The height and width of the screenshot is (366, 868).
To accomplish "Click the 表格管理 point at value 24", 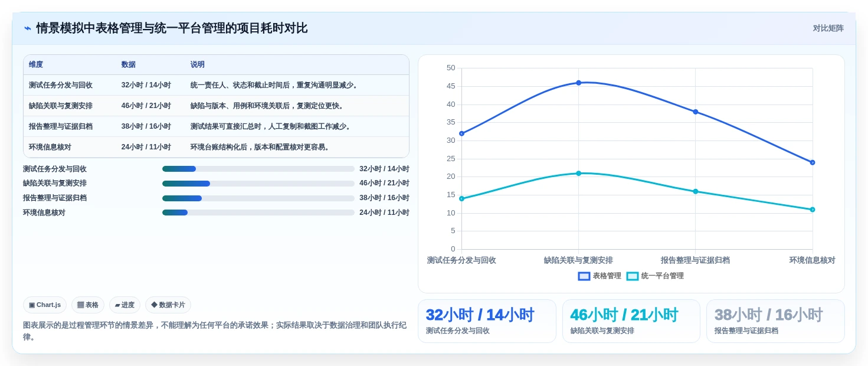I will click(813, 162).
